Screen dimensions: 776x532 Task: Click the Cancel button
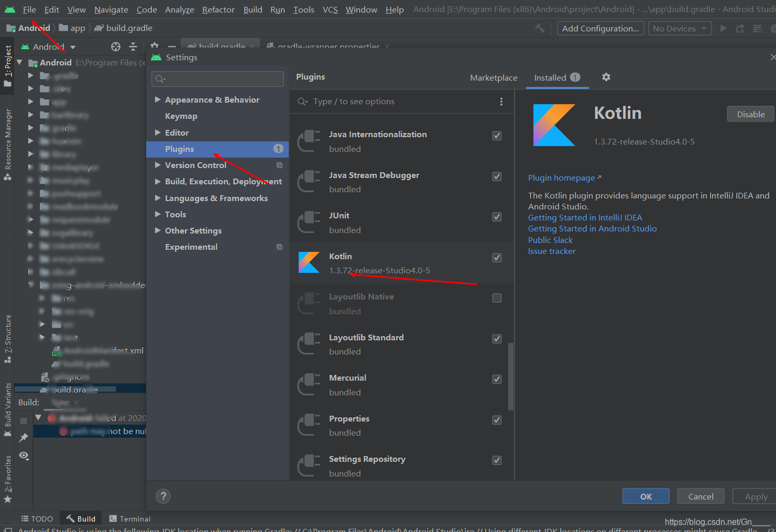point(701,496)
